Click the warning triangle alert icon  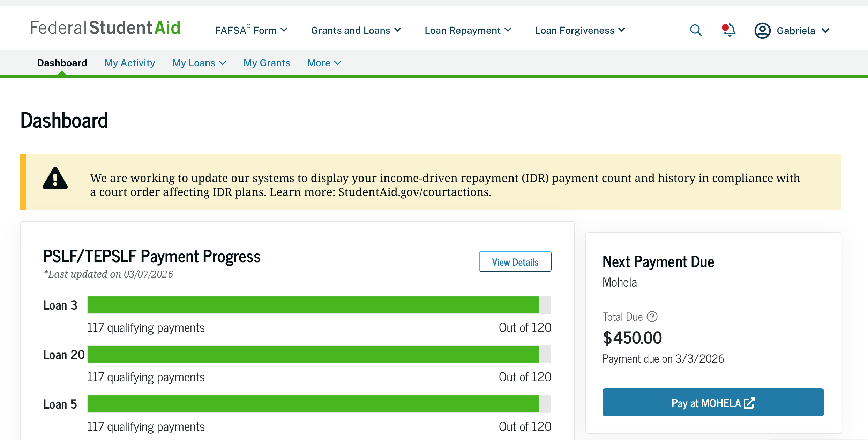tap(55, 179)
